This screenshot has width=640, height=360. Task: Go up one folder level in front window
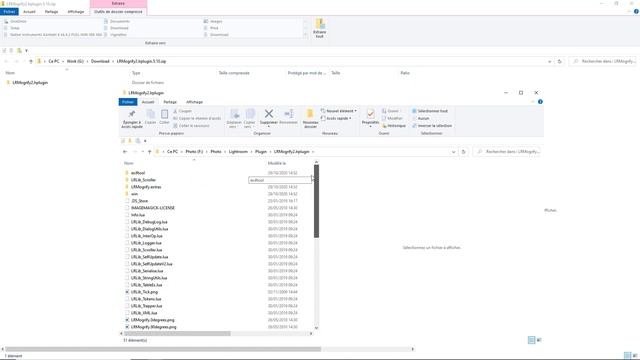[x=149, y=151]
